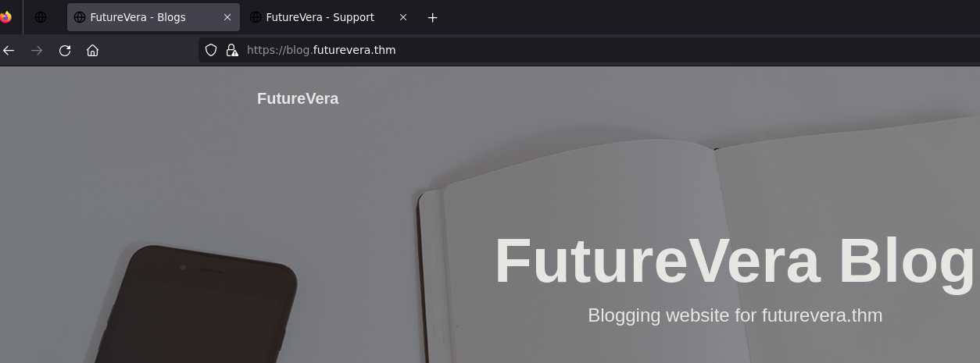Select the FutureVera - Blogs tab title

click(x=138, y=17)
